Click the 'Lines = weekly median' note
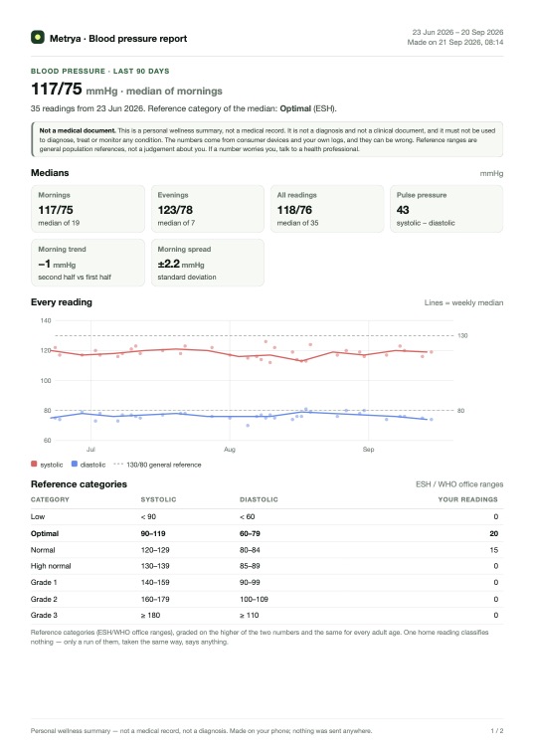Image resolution: width=534 pixels, height=756 pixels. 463,302
